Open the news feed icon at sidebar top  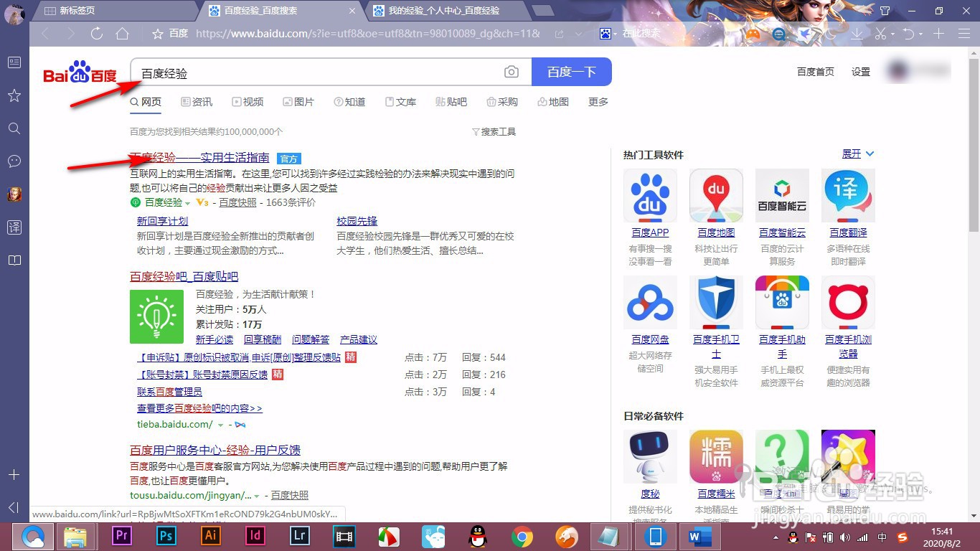(x=14, y=62)
